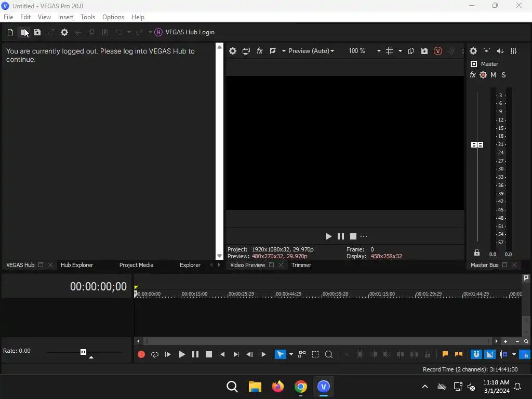Open the Preview (Auto) quality dropdown
This screenshot has height=399, width=532.
coord(312,51)
